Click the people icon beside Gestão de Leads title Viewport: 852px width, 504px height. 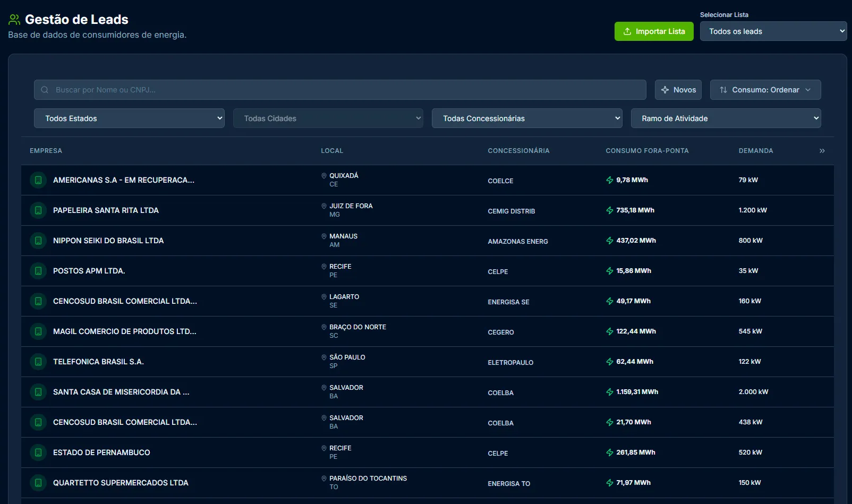click(13, 18)
